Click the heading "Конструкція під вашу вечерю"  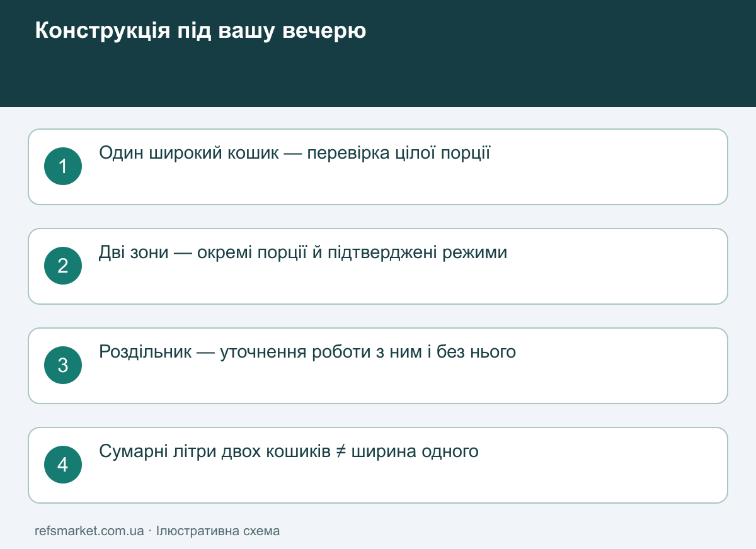tap(200, 31)
